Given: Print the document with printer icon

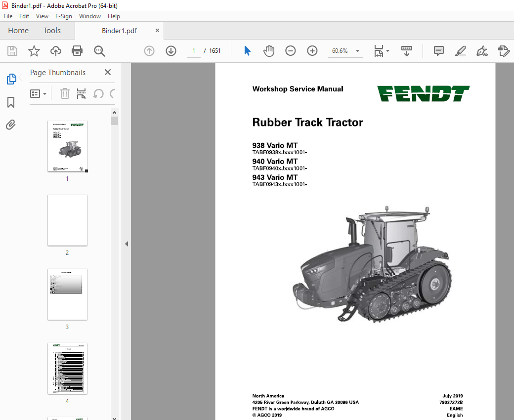Looking at the screenshot, I should (77, 51).
